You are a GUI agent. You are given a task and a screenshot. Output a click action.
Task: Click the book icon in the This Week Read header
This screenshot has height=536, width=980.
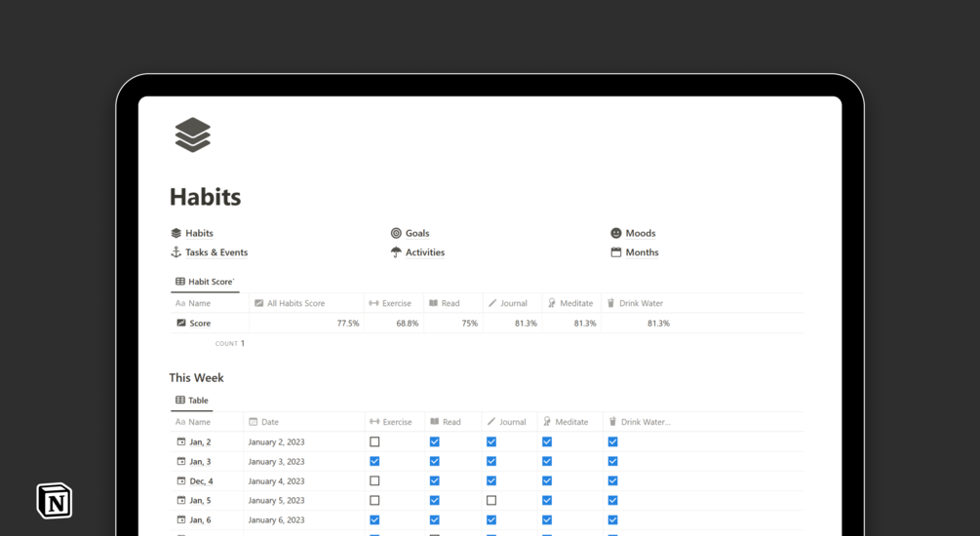(x=434, y=422)
